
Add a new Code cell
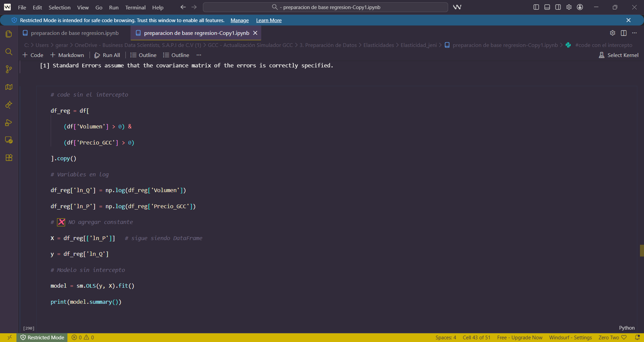coord(33,55)
